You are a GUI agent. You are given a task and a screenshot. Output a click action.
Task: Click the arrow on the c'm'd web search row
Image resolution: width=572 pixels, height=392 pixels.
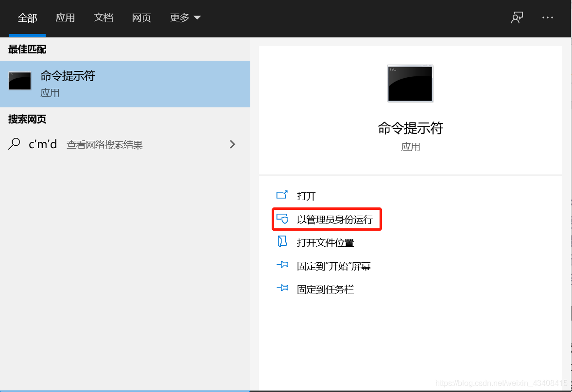(x=232, y=144)
